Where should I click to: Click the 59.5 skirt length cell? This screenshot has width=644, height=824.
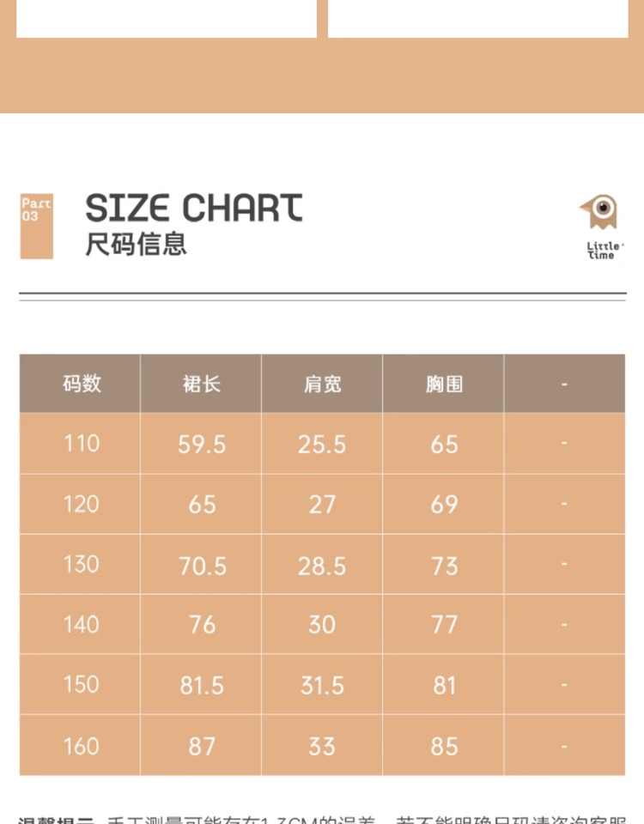pyautogui.click(x=202, y=444)
